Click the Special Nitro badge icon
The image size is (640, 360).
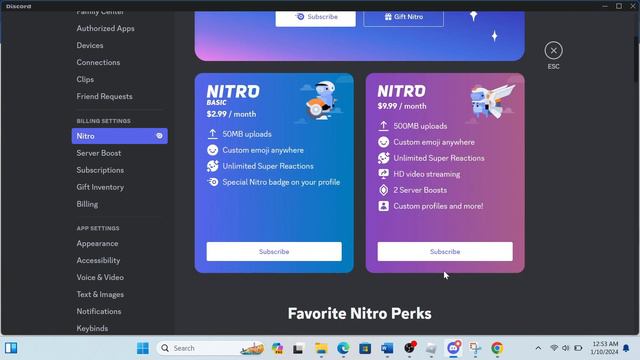point(212,182)
